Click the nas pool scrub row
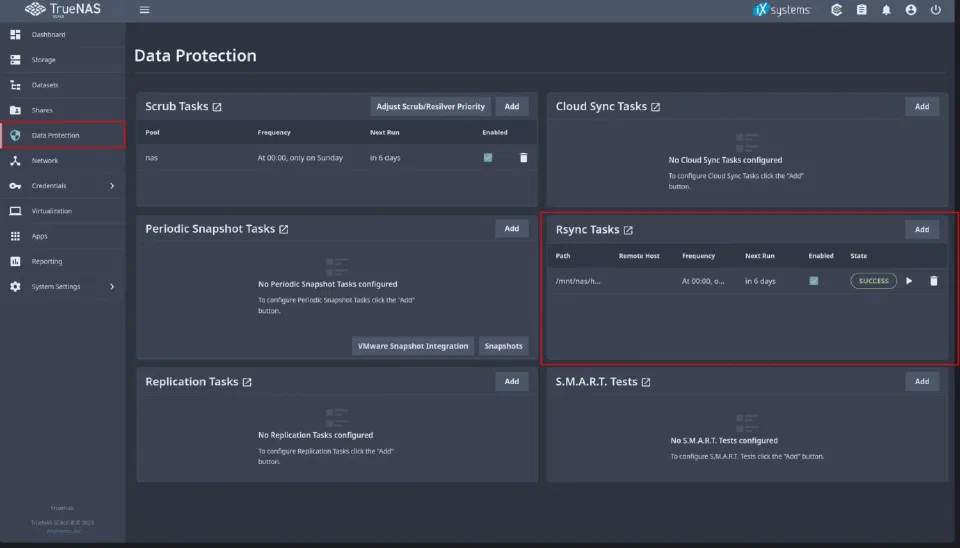This screenshot has width=960, height=548. pos(337,158)
